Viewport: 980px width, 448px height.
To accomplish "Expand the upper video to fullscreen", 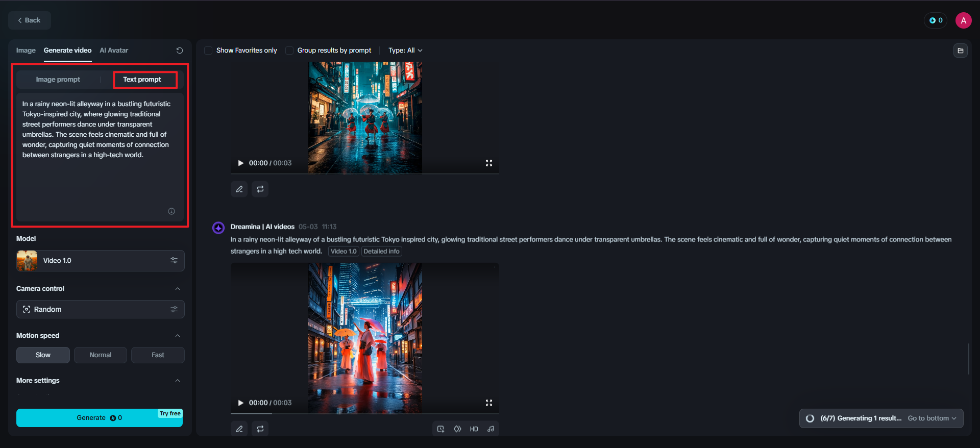I will pyautogui.click(x=489, y=163).
